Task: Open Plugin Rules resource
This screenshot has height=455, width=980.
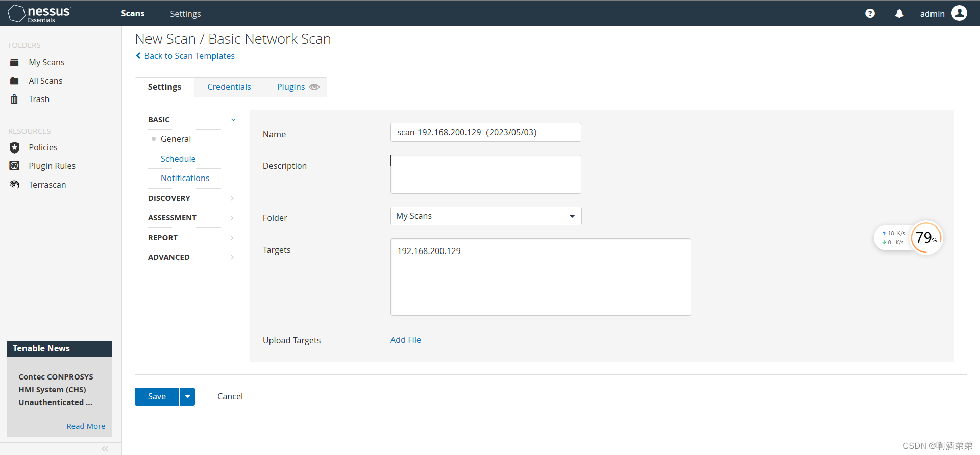Action: 52,166
